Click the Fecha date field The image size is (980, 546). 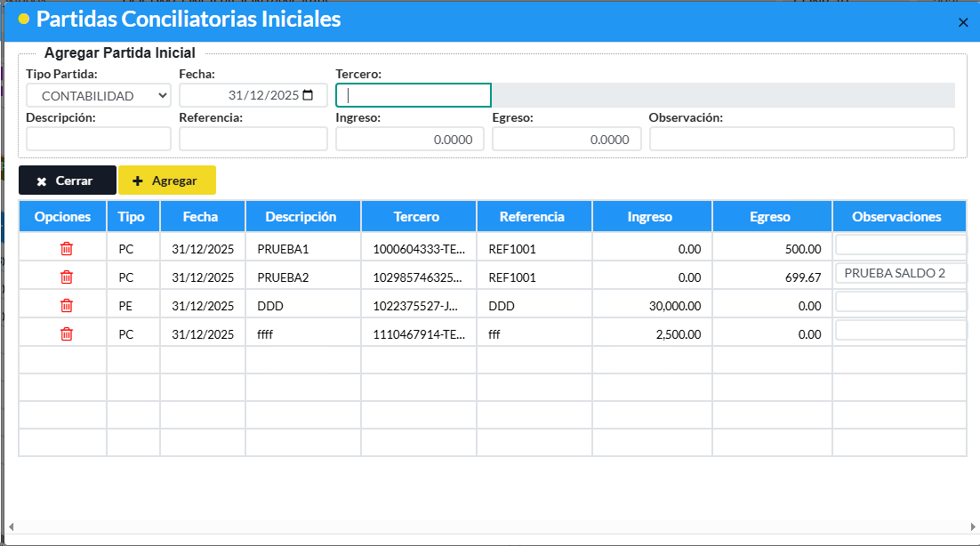point(253,95)
